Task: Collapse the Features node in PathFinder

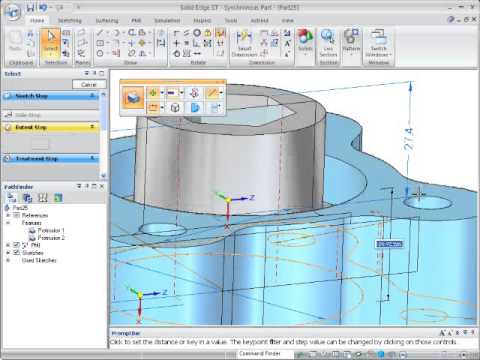Action: (x=8, y=223)
